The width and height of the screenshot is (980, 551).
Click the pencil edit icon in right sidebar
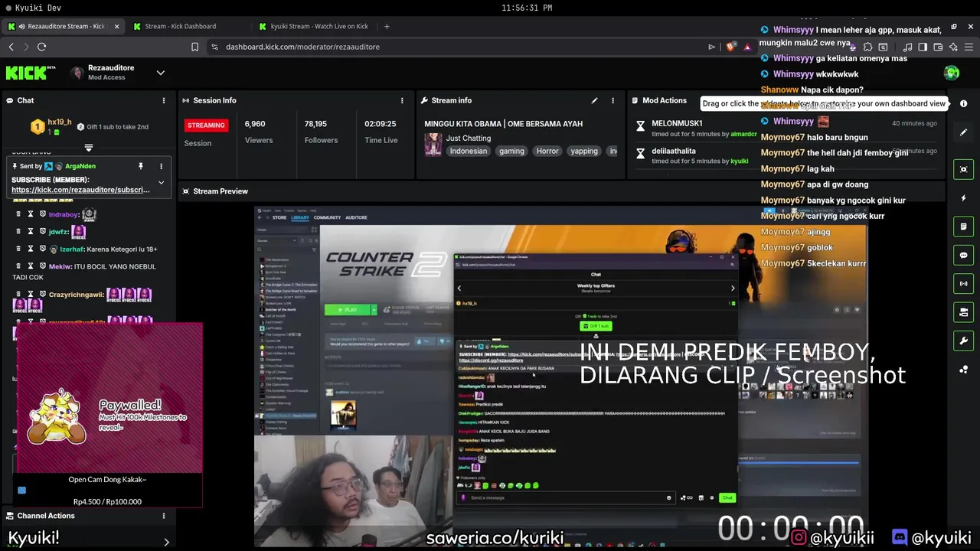click(963, 132)
